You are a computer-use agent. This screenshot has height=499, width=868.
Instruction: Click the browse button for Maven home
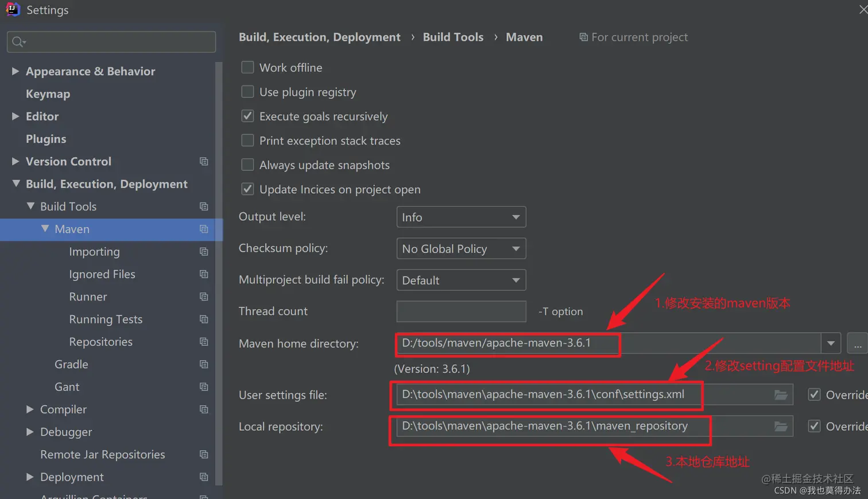pyautogui.click(x=857, y=343)
